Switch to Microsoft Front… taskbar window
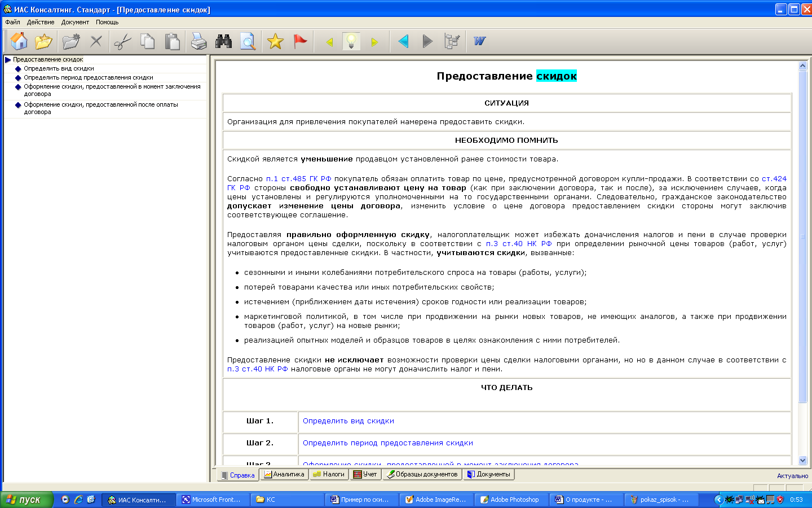This screenshot has height=508, width=812. tap(213, 500)
